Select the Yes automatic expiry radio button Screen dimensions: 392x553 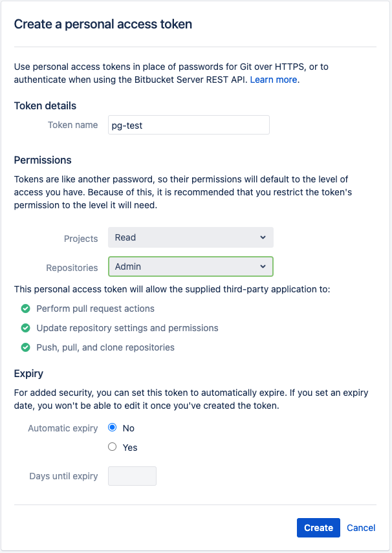(x=112, y=447)
